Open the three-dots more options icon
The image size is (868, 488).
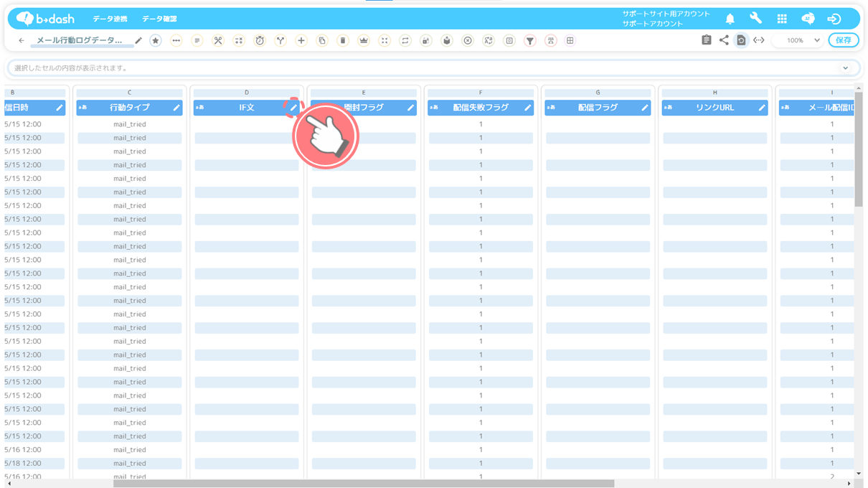pos(176,41)
